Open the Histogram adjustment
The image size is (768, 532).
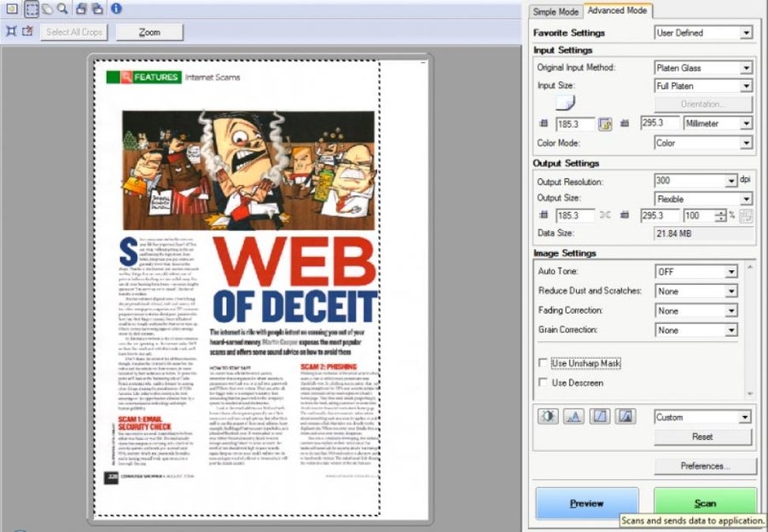tap(573, 417)
